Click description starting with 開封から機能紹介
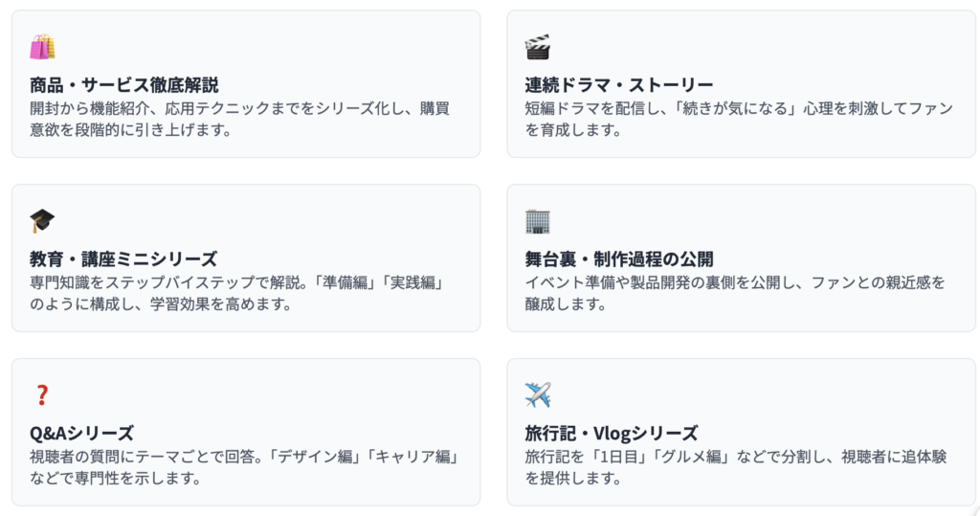This screenshot has height=516, width=980. coord(239,107)
